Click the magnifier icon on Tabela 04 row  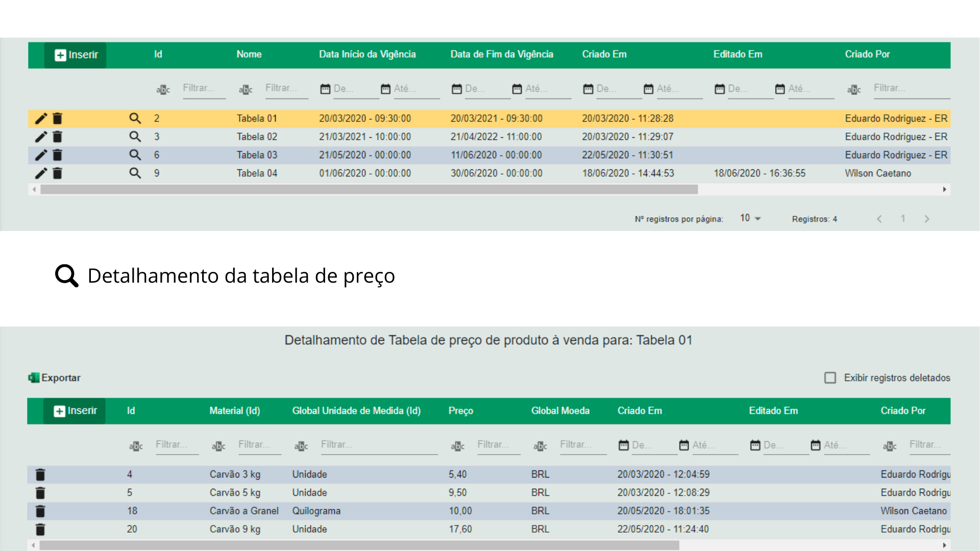tap(135, 173)
